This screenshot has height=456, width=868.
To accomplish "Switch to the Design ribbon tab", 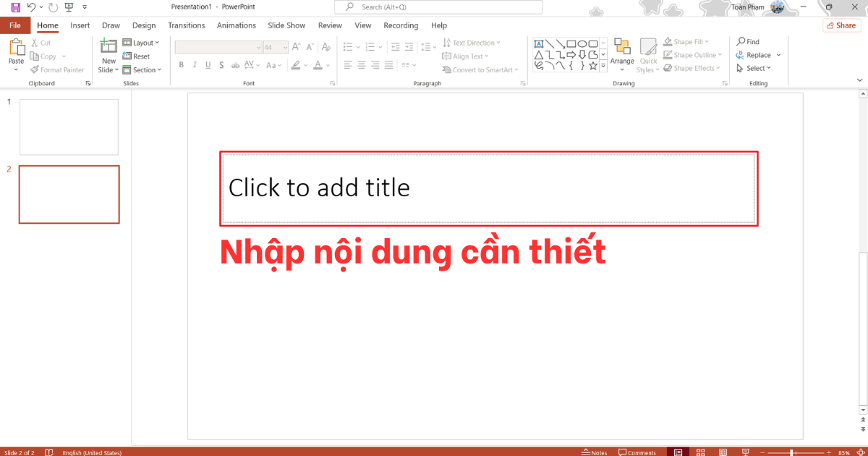I will (x=143, y=25).
